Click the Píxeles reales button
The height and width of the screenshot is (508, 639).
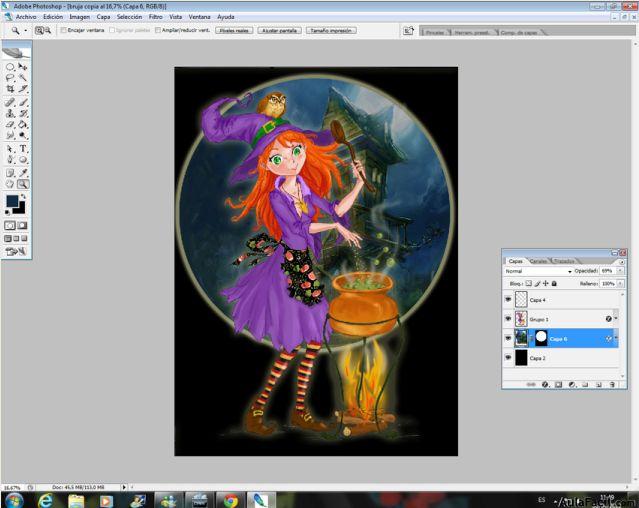pyautogui.click(x=234, y=31)
